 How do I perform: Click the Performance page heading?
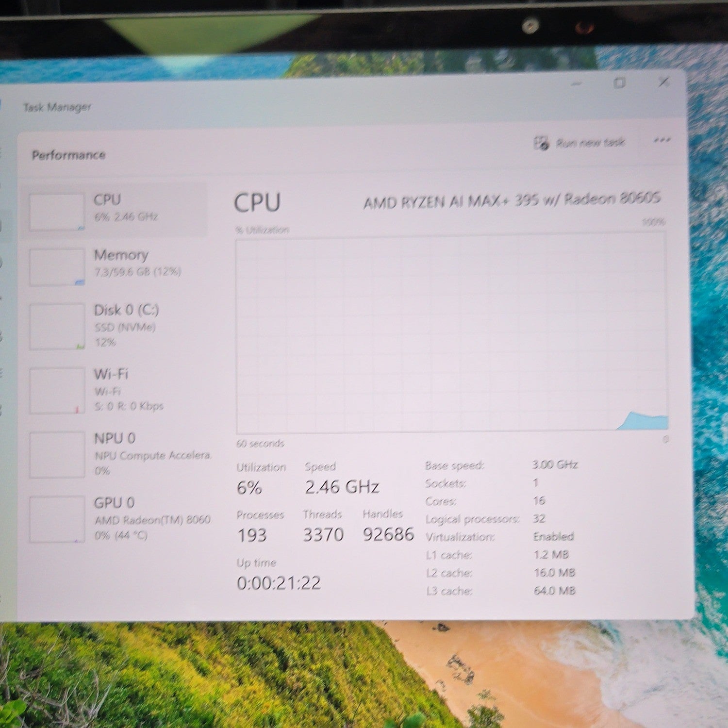pyautogui.click(x=68, y=155)
